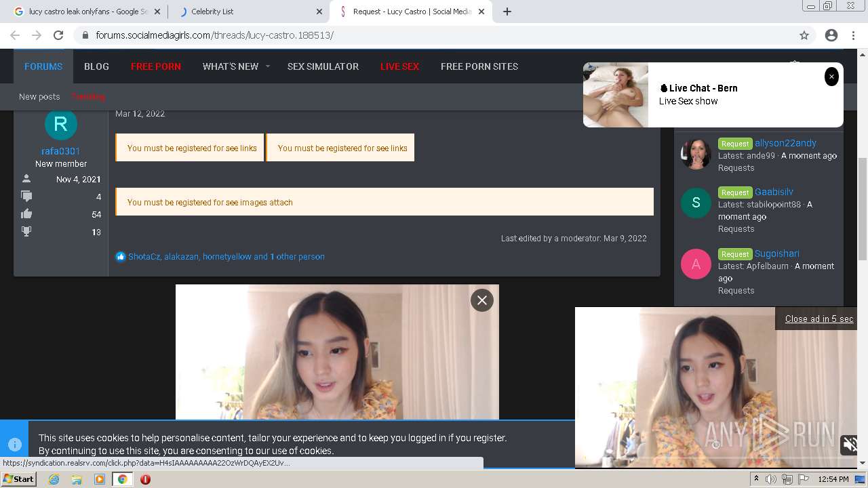This screenshot has height=488, width=868.
Task: Open File Explorer folder taskbar icon
Action: (77, 479)
